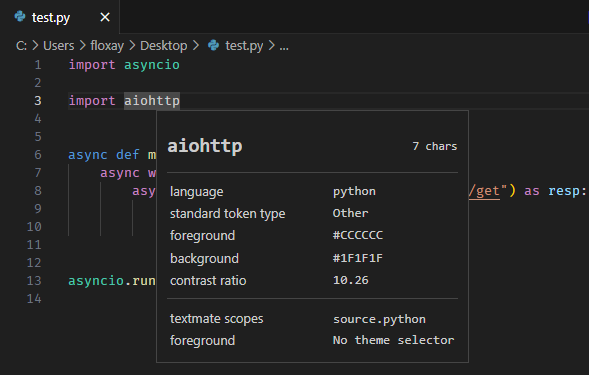Open the C: breadcrumb segment

tap(21, 46)
